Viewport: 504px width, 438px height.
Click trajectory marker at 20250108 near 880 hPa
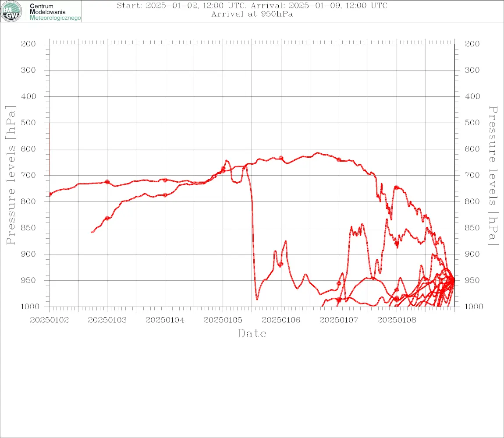pyautogui.click(x=397, y=243)
